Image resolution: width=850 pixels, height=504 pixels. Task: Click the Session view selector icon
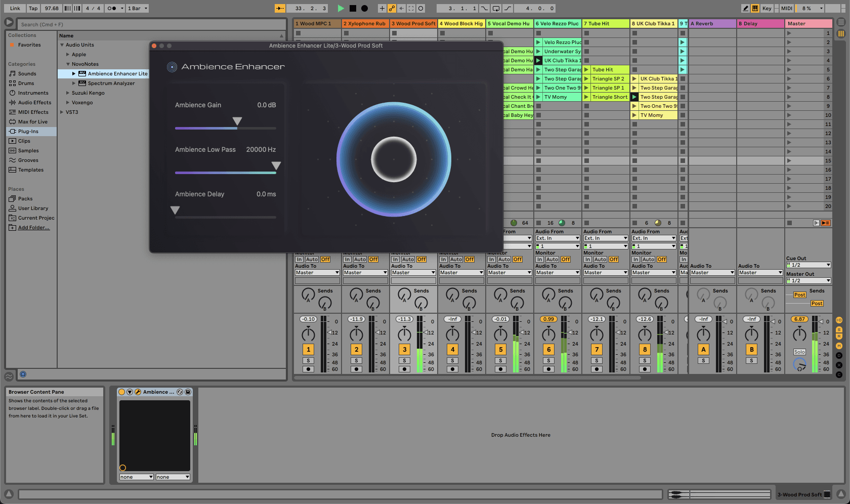click(x=841, y=33)
